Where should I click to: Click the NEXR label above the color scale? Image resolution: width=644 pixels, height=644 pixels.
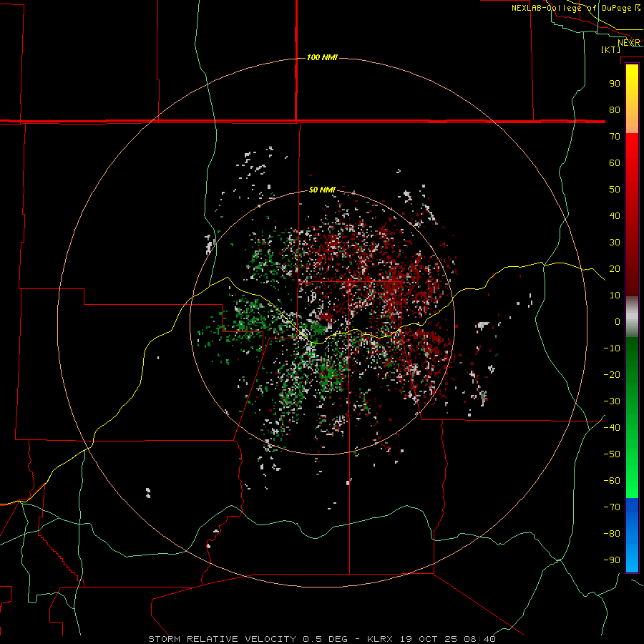coord(628,43)
